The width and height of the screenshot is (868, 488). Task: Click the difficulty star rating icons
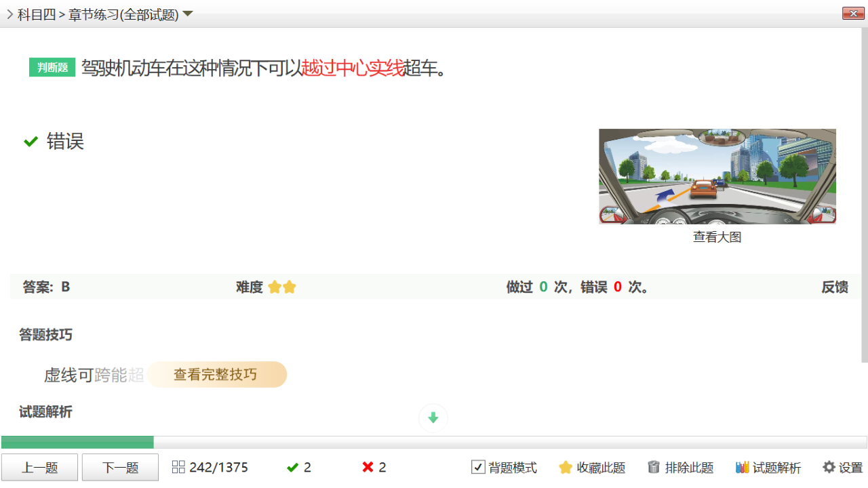point(282,287)
